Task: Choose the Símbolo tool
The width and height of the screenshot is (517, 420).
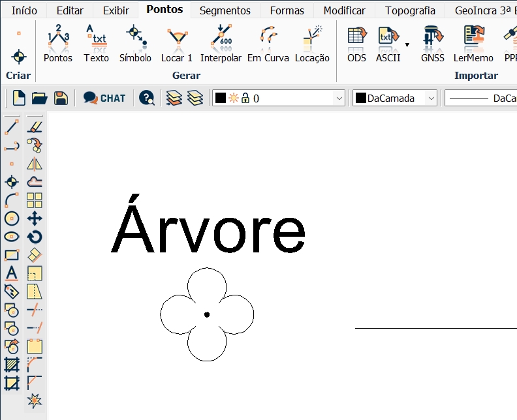Action: point(135,44)
